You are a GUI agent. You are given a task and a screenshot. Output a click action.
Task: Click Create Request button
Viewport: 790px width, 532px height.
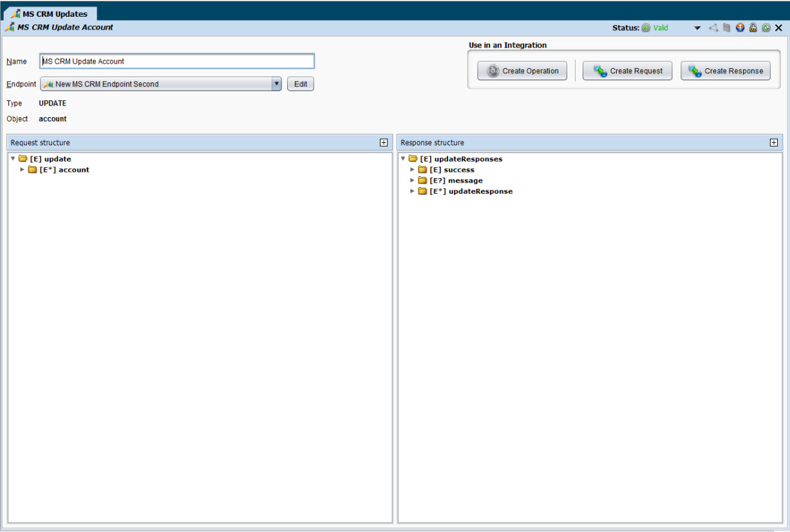pyautogui.click(x=628, y=71)
